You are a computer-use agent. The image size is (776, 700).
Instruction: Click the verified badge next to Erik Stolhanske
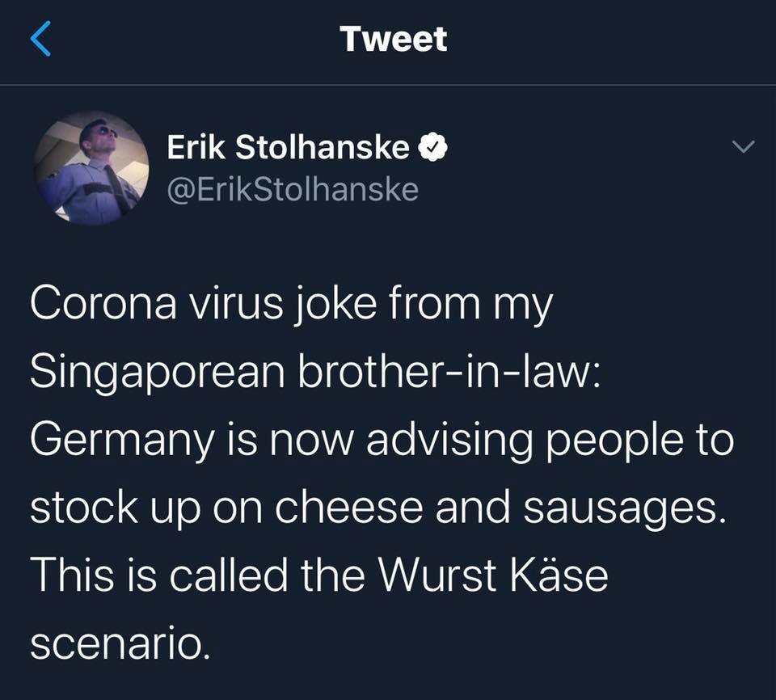pyautogui.click(x=433, y=147)
